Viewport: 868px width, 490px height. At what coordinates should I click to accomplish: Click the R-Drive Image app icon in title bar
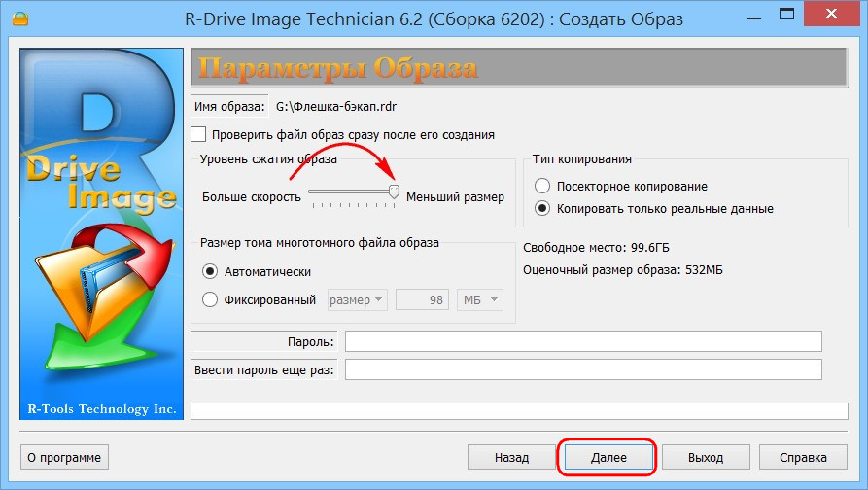[20, 18]
